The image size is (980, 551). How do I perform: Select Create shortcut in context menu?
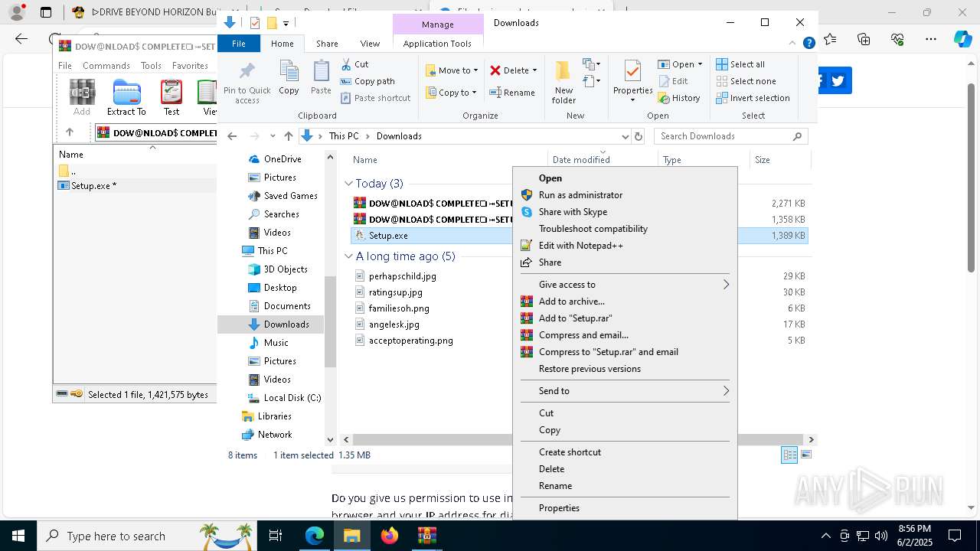point(625,452)
